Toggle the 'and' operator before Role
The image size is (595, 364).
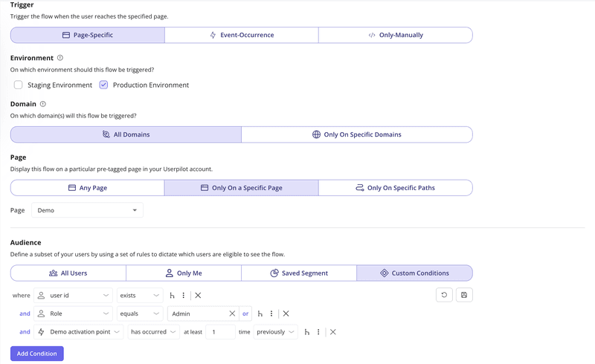[x=25, y=313]
